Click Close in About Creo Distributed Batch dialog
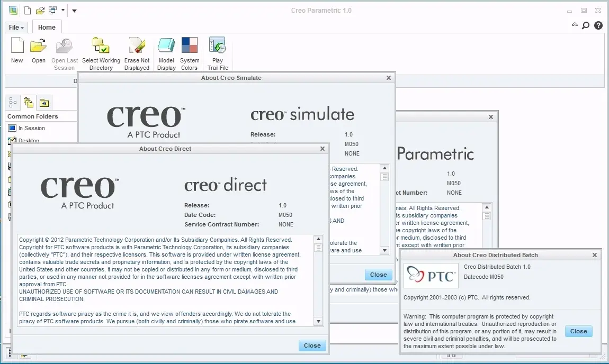Screen dimensions: 609x364 (579, 331)
